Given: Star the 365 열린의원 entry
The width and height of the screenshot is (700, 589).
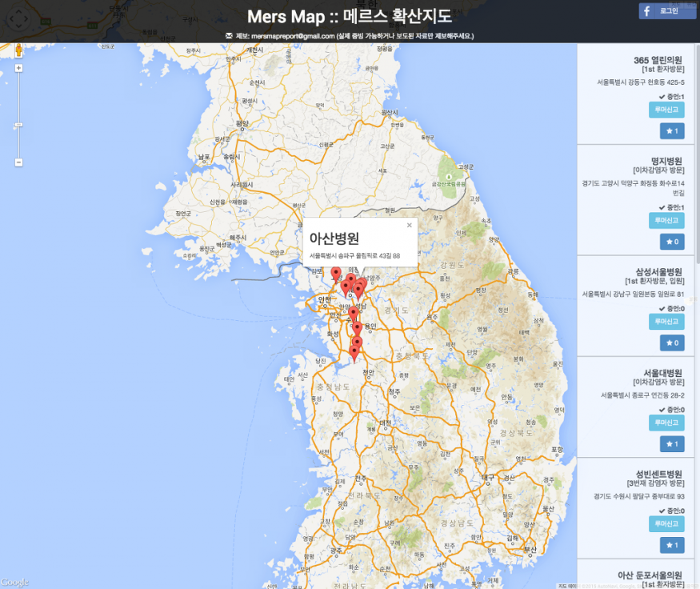Looking at the screenshot, I should [671, 130].
